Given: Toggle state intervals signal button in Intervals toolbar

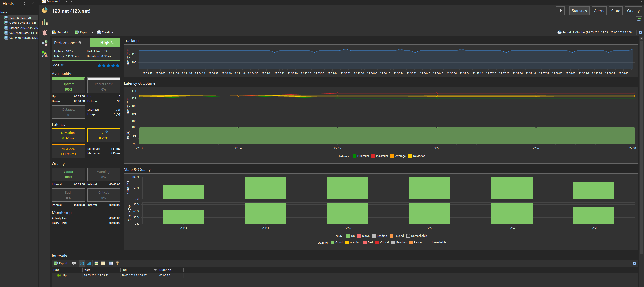Looking at the screenshot, I should [82, 263].
